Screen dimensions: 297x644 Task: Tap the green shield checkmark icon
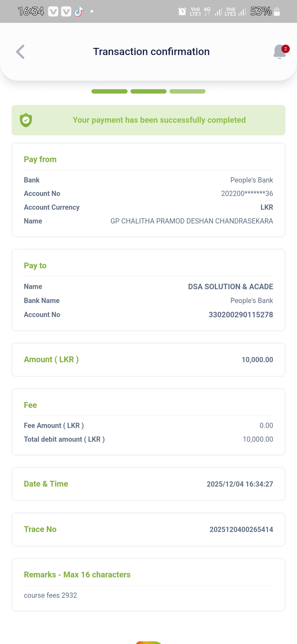(26, 120)
